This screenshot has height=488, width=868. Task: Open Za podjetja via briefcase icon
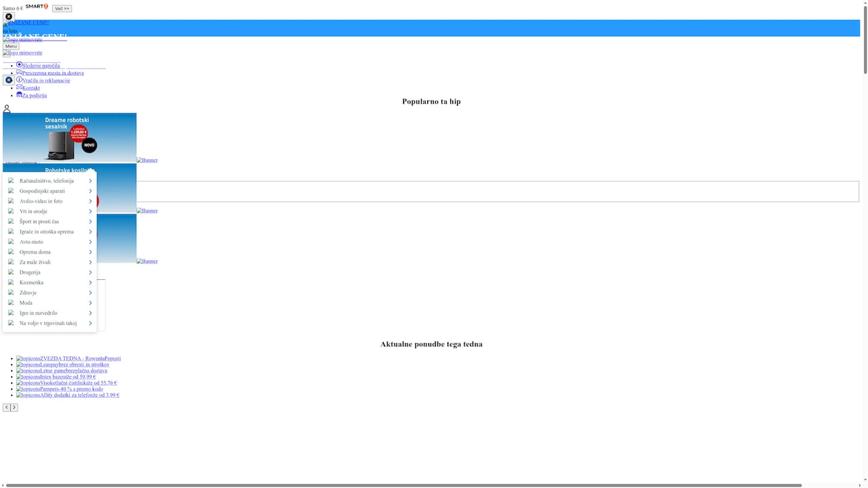click(x=19, y=95)
